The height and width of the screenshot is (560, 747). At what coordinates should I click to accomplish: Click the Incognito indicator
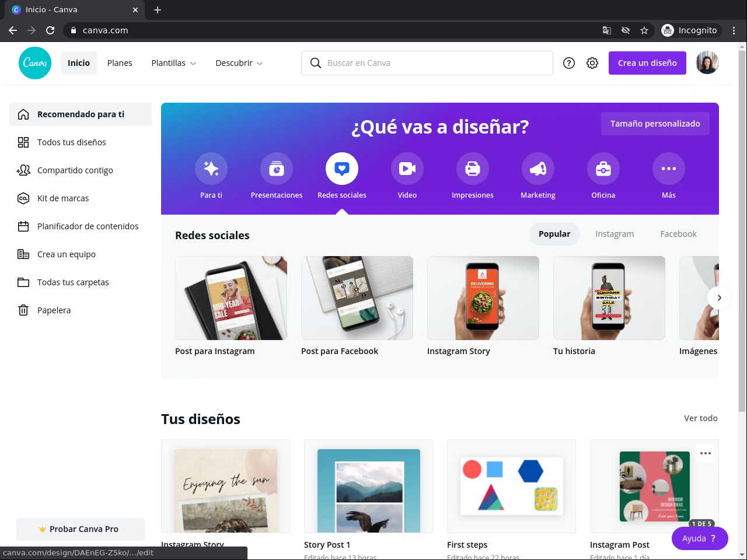point(690,30)
